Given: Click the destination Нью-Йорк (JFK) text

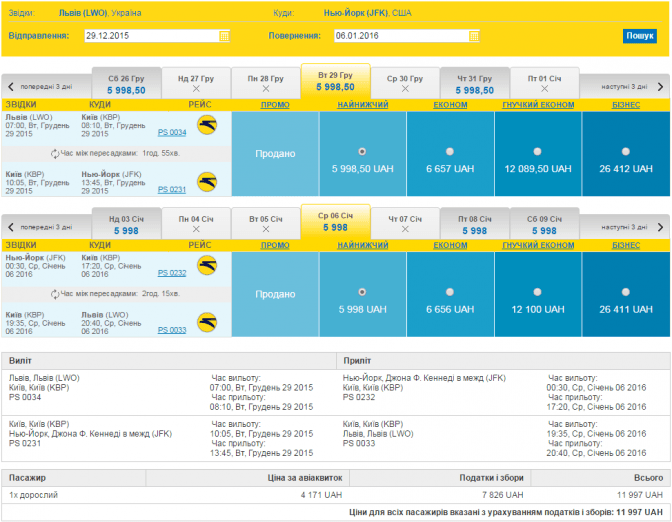Looking at the screenshot, I should click(x=356, y=13).
